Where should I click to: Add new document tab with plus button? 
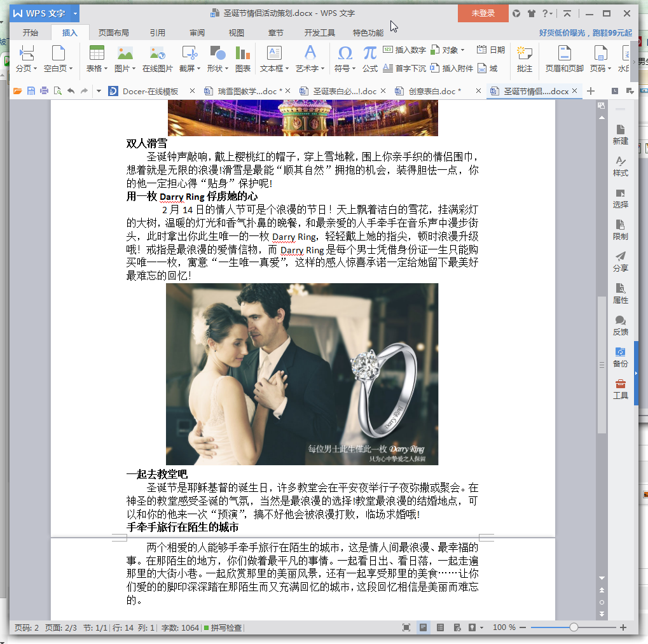click(x=591, y=91)
